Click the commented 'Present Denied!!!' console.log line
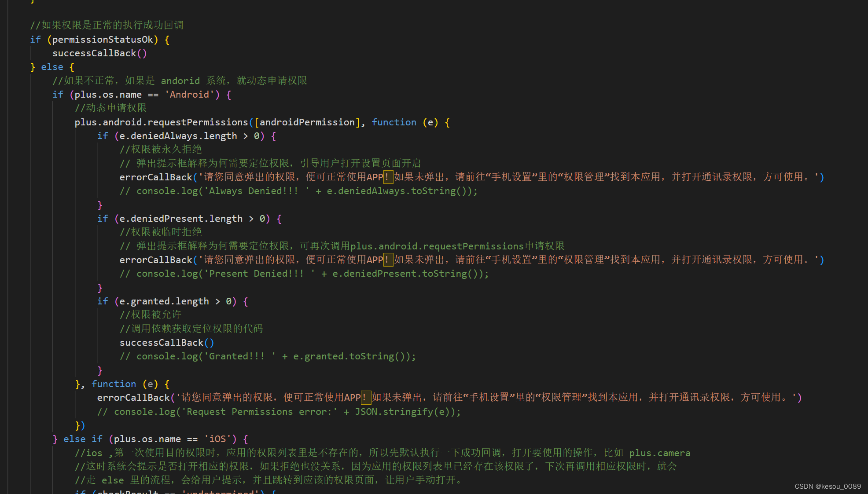The width and height of the screenshot is (868, 494). pos(304,274)
